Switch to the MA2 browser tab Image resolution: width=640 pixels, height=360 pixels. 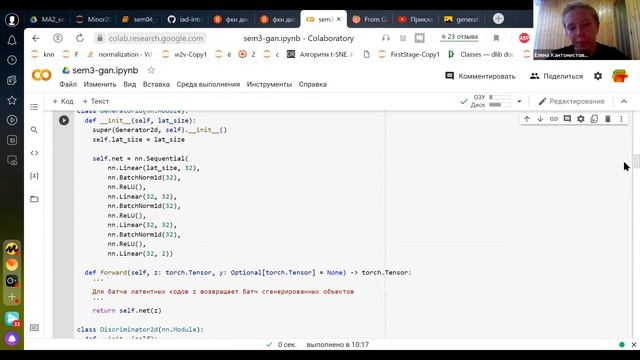tap(48, 19)
